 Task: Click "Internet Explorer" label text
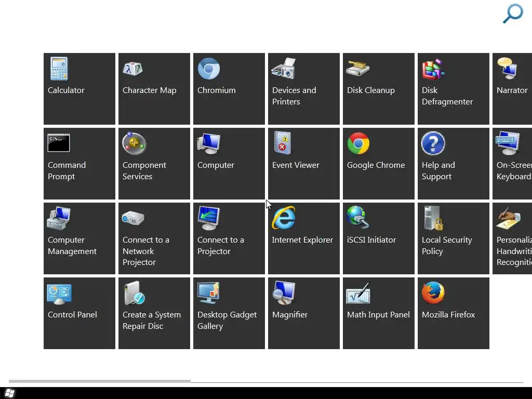(302, 240)
